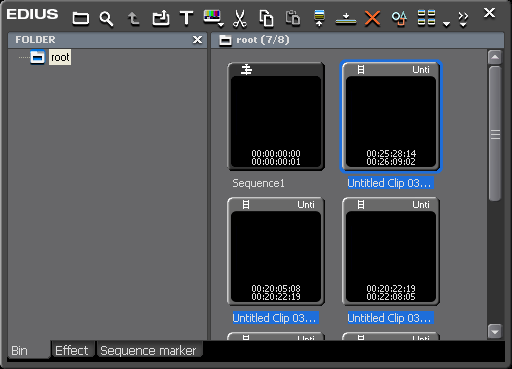Click film strip icon on selected clip

pyautogui.click(x=361, y=70)
